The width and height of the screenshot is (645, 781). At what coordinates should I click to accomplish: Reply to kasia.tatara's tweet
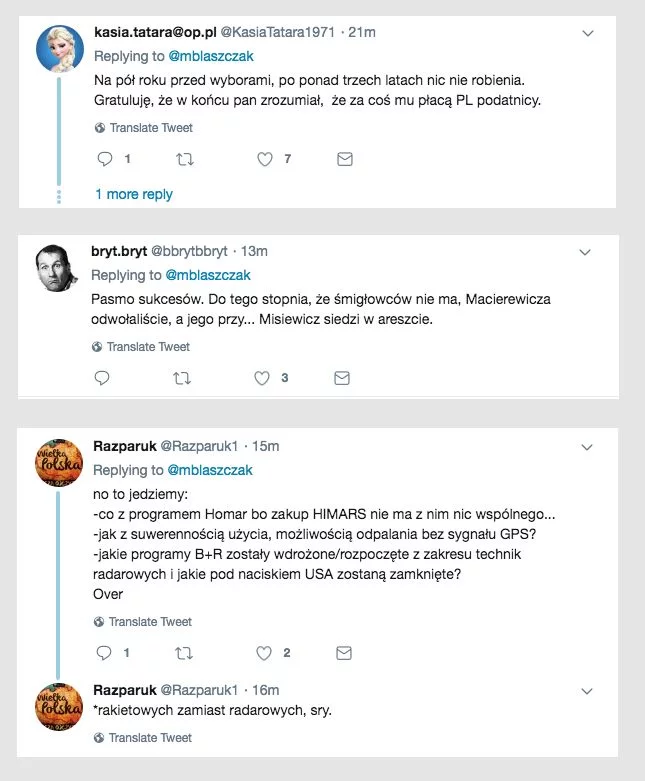[x=105, y=159]
